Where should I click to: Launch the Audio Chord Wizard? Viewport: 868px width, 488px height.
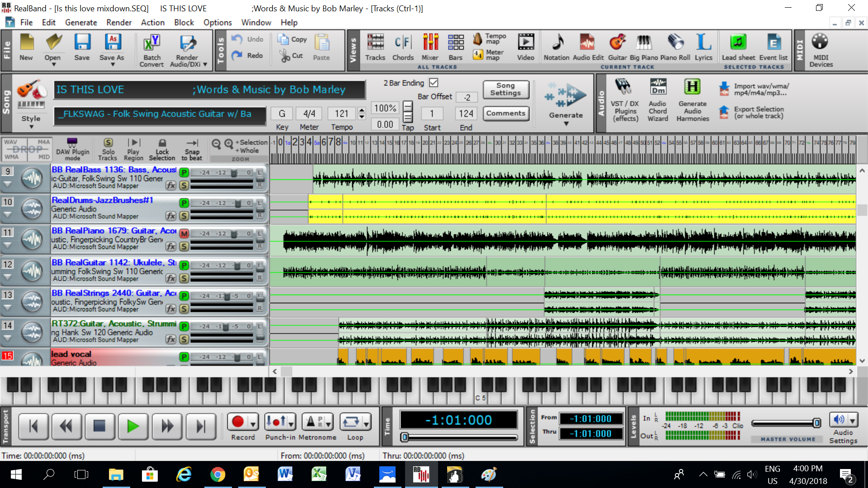(658, 99)
